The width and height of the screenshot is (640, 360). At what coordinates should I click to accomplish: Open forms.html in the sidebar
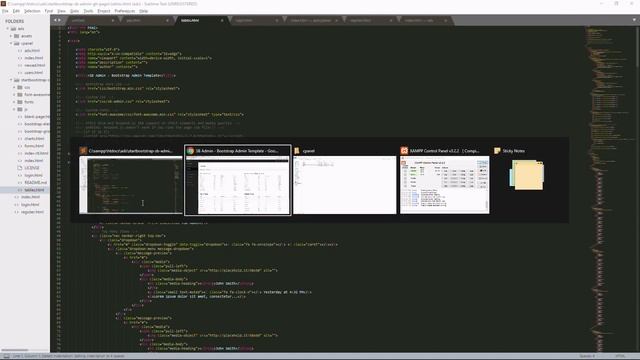click(34, 146)
